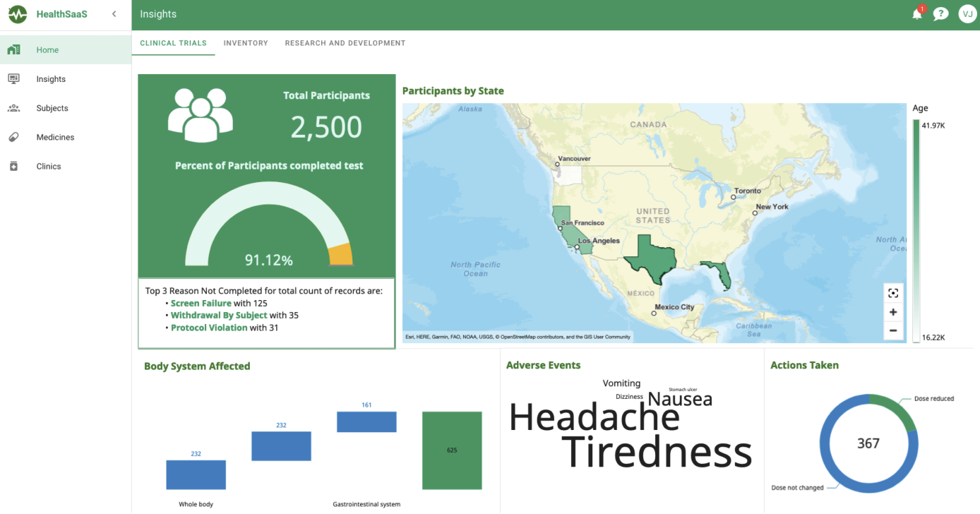
Task: Open the notifications bell
Action: click(917, 14)
